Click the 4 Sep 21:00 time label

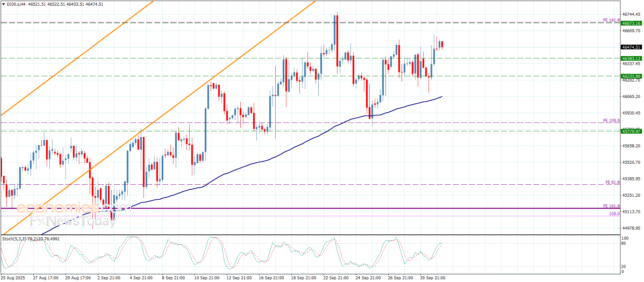tap(141, 278)
